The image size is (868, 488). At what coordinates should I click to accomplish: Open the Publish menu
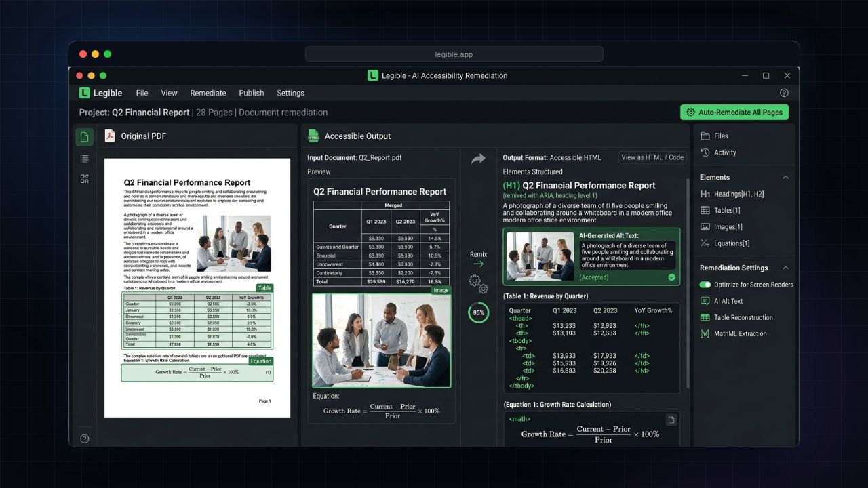(x=252, y=93)
